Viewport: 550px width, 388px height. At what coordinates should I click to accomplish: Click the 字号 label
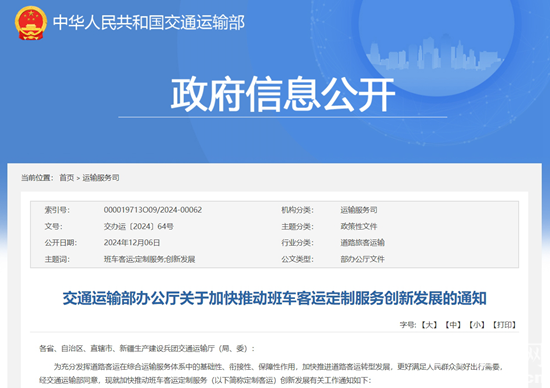[408, 325]
